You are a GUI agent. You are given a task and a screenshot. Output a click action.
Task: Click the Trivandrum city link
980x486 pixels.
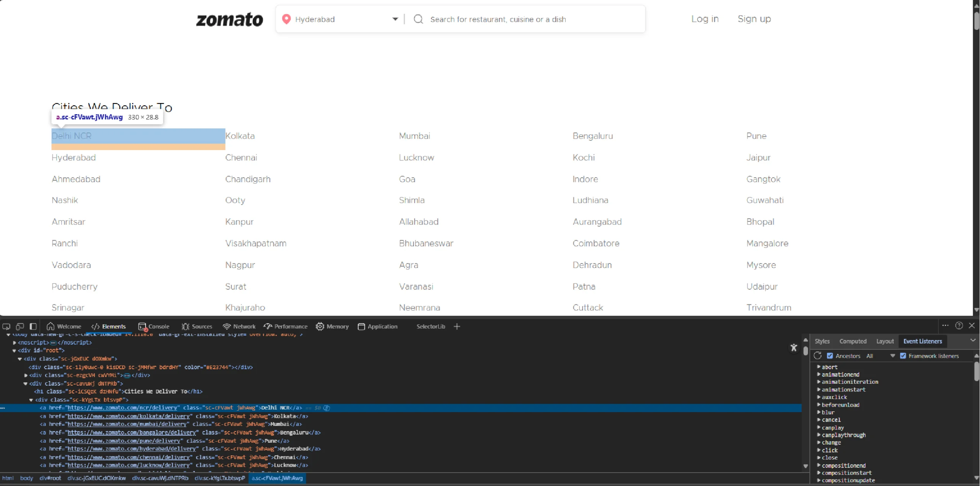click(x=769, y=308)
